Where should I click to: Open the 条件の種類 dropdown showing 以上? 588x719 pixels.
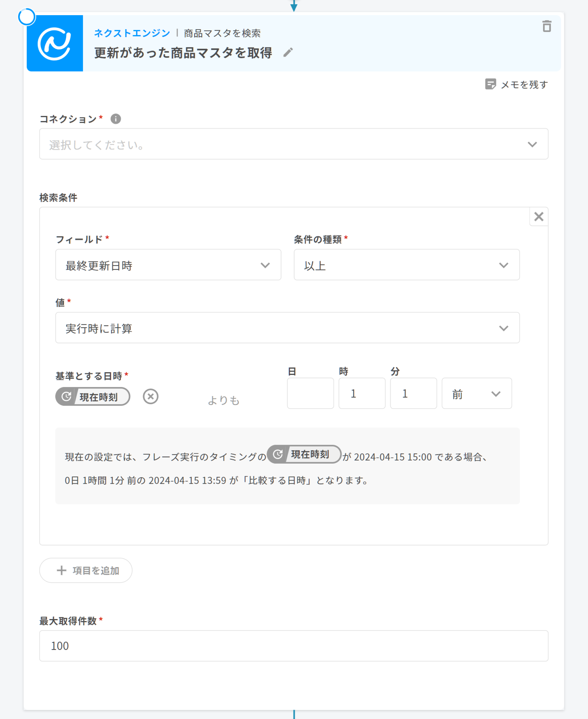[407, 265]
